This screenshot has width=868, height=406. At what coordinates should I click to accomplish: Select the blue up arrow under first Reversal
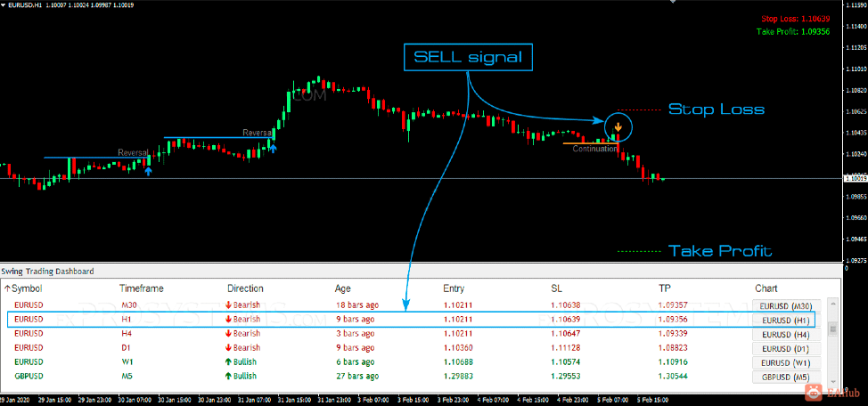(x=148, y=172)
